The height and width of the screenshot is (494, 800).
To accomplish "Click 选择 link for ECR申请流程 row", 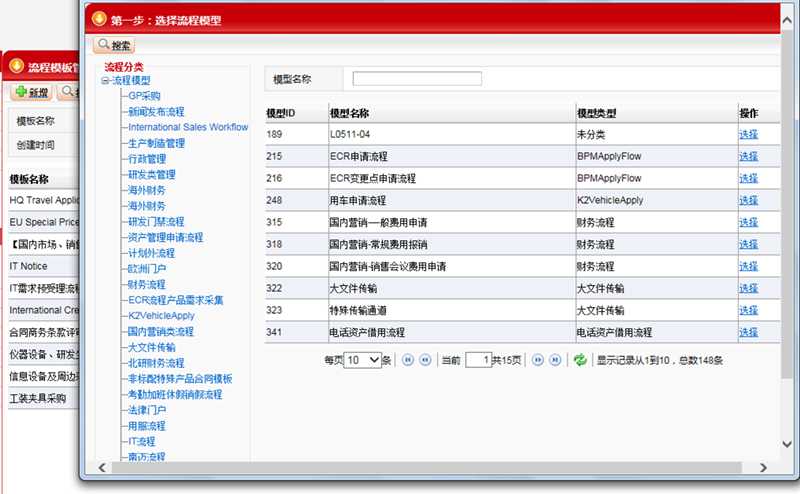I will tap(748, 156).
